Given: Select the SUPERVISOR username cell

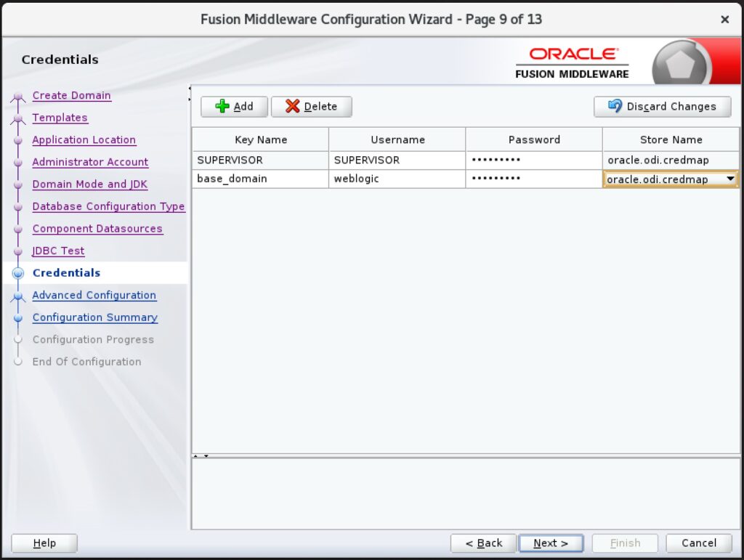Looking at the screenshot, I should tap(397, 161).
